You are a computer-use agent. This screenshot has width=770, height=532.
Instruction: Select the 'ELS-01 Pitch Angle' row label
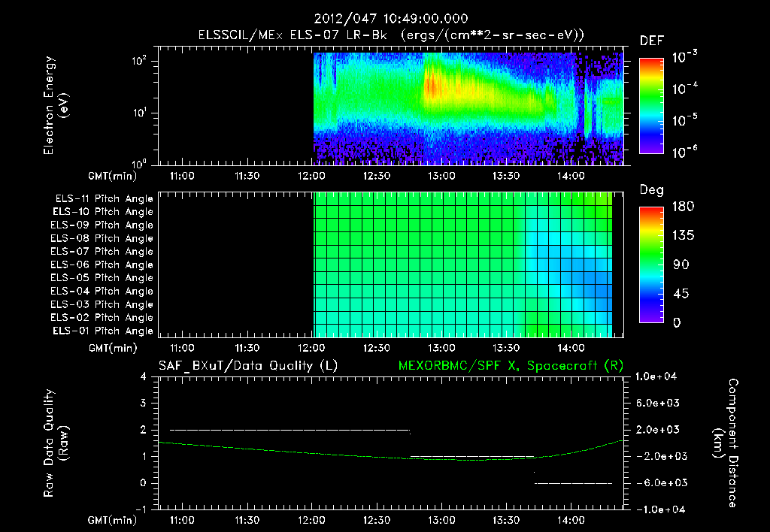[x=103, y=331]
